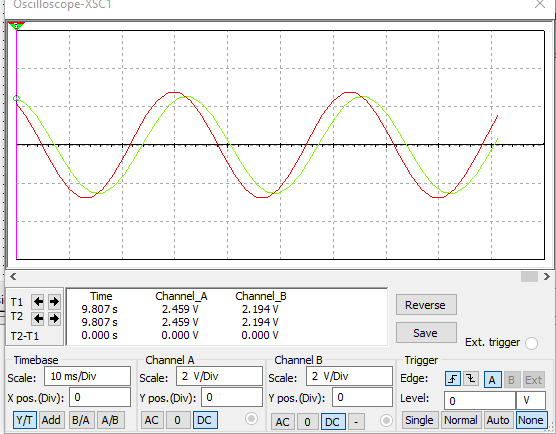Set trigger source to Ext

(x=534, y=380)
